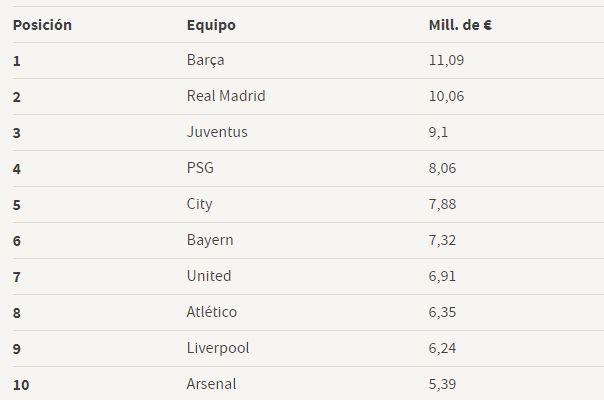Click the 6,35 value for Atlético
Screen dimensions: 604x400
click(442, 312)
